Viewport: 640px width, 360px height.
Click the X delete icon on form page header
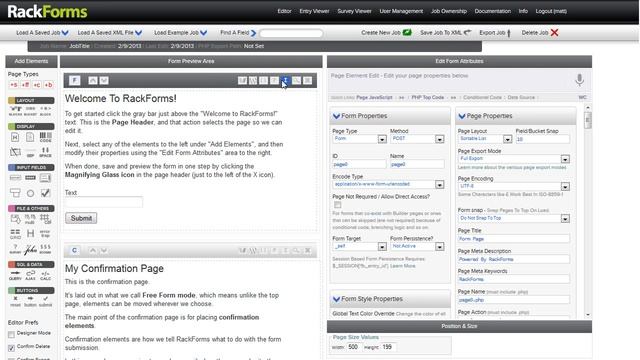click(307, 80)
